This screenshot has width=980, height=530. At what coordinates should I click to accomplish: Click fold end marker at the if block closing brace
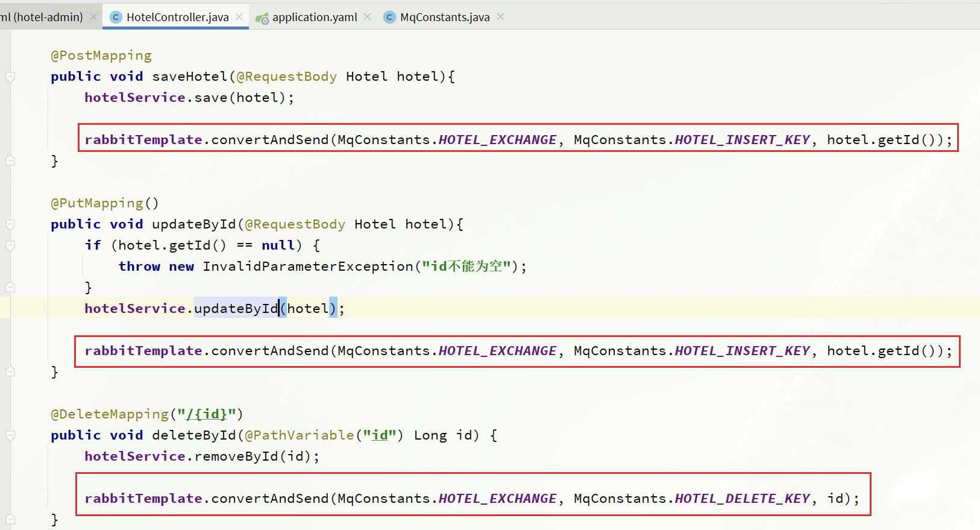click(x=10, y=287)
